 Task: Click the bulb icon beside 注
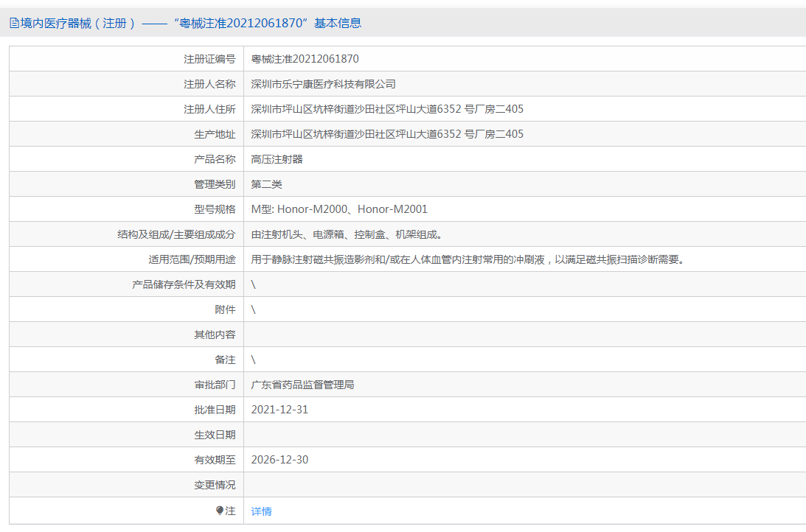coord(220,511)
